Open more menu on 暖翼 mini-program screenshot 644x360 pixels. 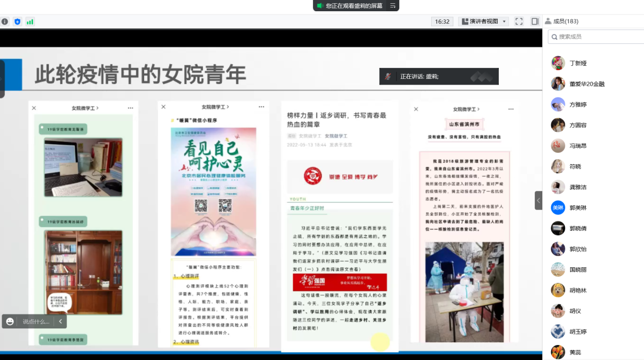tap(261, 107)
